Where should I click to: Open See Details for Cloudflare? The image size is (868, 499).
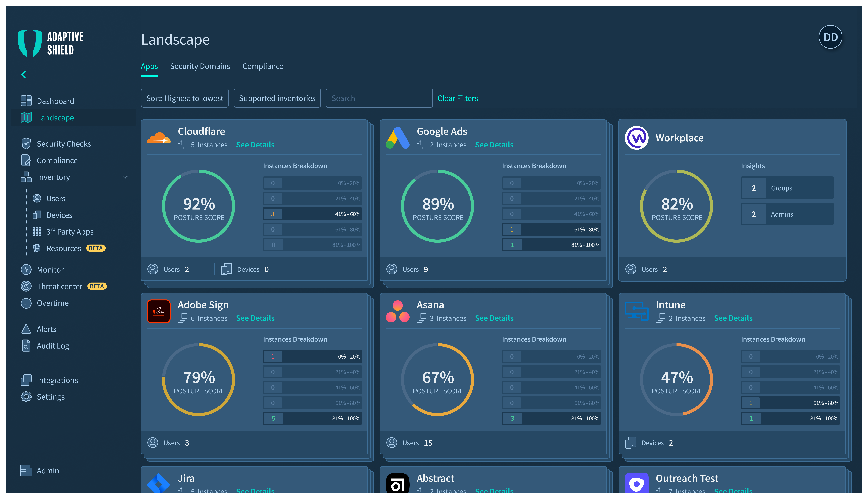(x=255, y=145)
